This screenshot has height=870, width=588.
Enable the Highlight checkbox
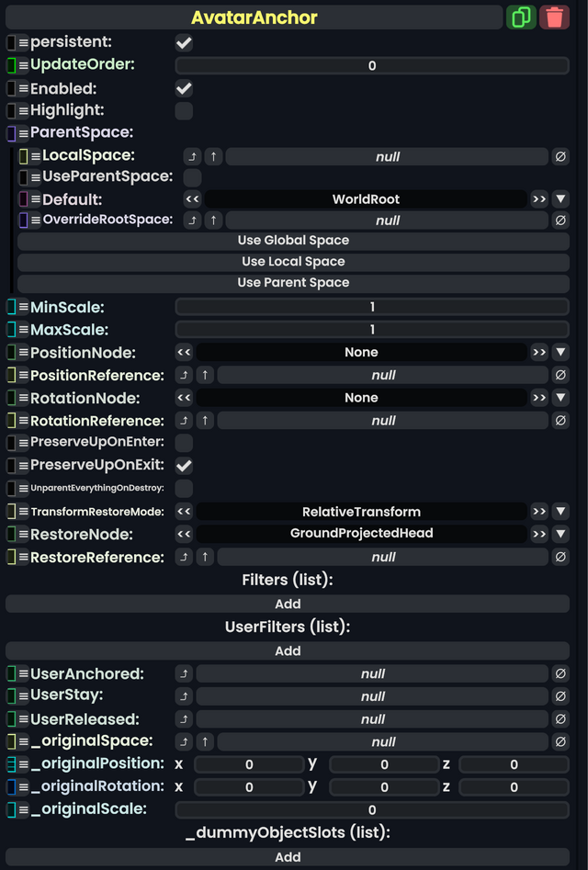(x=183, y=110)
